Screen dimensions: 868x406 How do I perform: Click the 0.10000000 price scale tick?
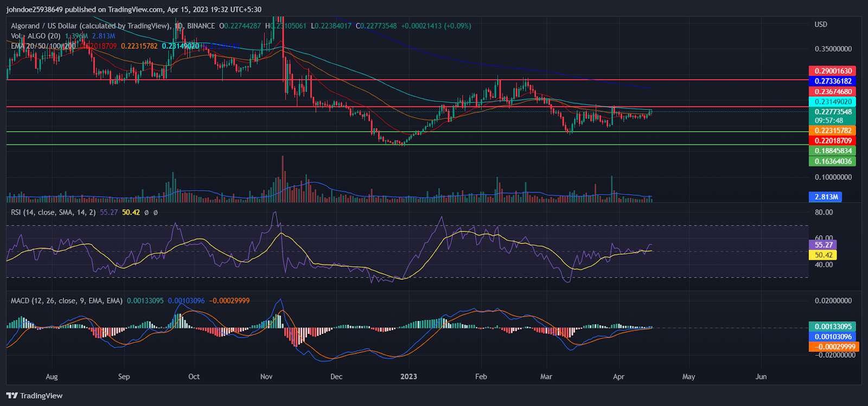[x=833, y=178]
